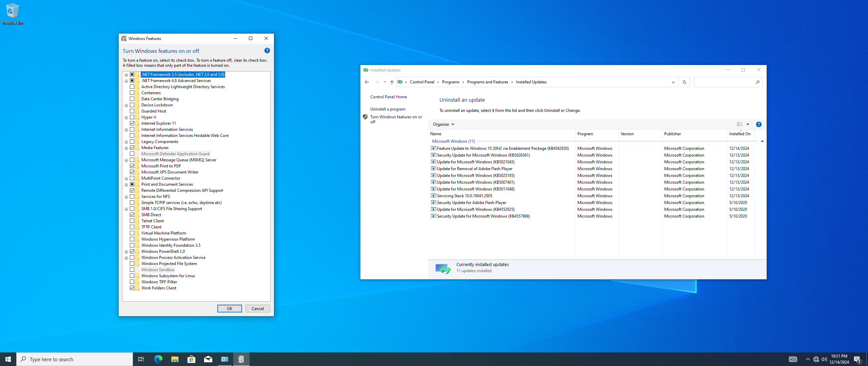Screen dimensions: 868x366
Task: Click Turn Windows features on or off link
Action: 396,119
